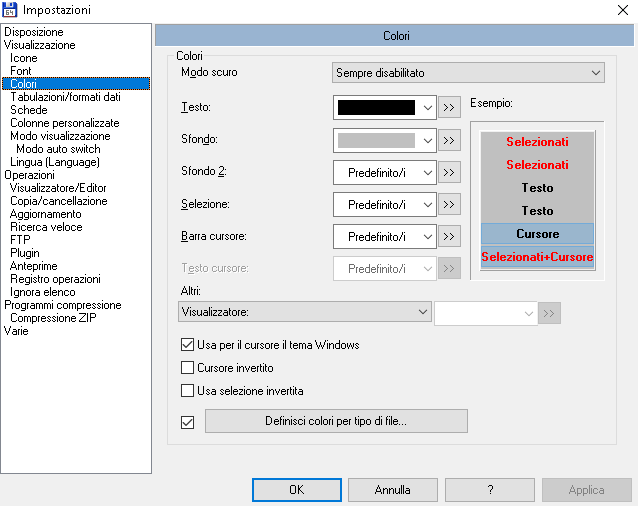Image resolution: width=638 pixels, height=506 pixels.
Task: Open the Modo scuro dropdown
Action: 468,73
